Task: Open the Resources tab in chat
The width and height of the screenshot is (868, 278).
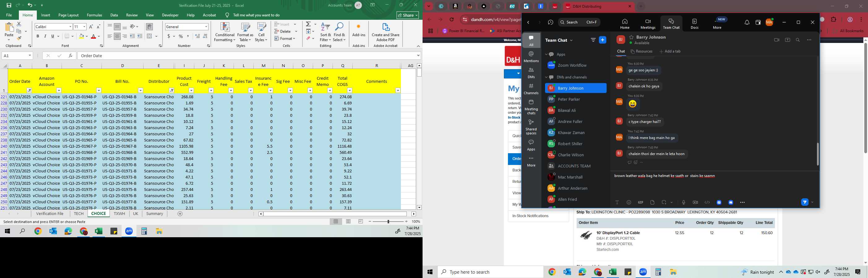Action: point(642,52)
